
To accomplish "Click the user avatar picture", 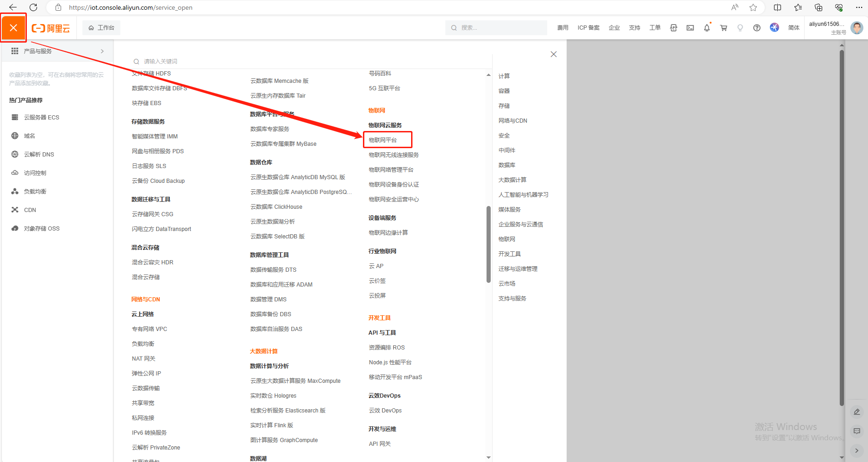I will (857, 28).
